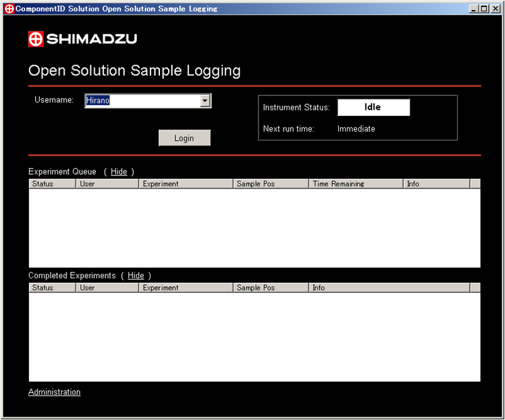Click 'Open Solution Sample Logging' heading

(x=134, y=71)
